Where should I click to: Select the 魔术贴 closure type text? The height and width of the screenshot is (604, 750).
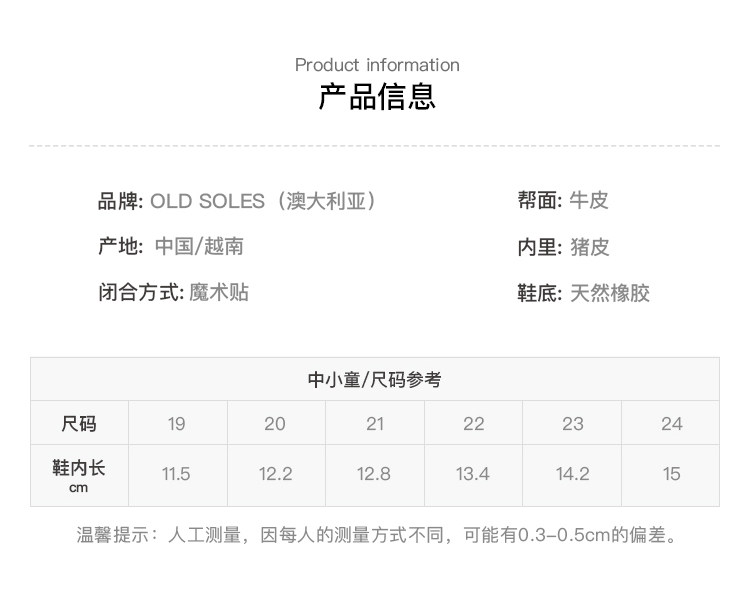219,293
